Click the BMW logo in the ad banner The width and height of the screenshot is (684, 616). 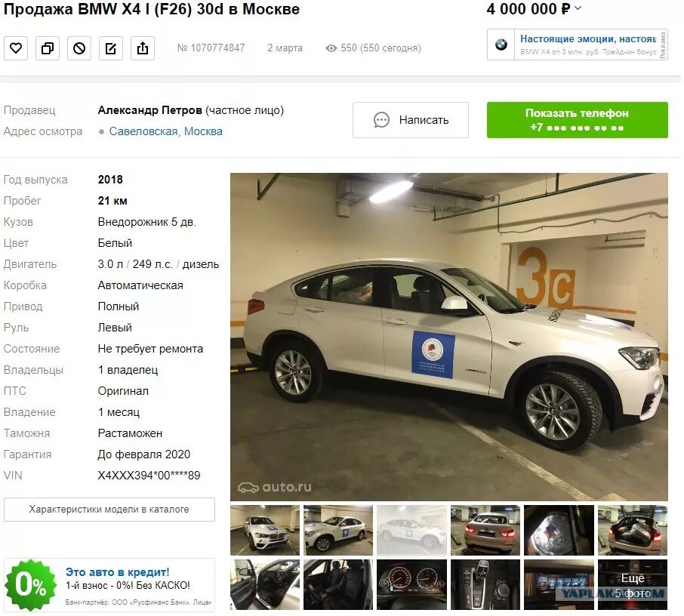click(501, 45)
